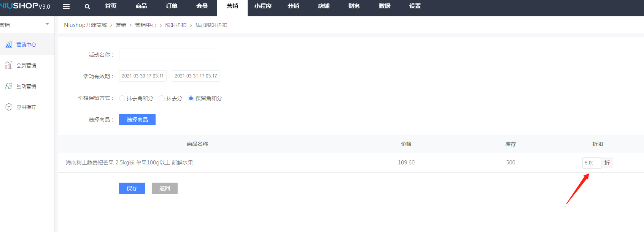Click the 商品名称 column header
Image resolution: width=644 pixels, height=232 pixels.
197,144
